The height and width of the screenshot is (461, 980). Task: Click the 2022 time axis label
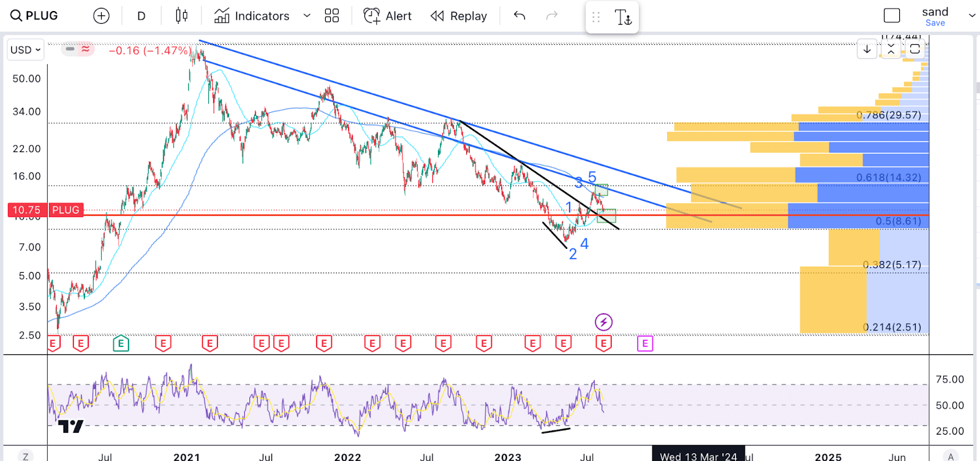point(347,457)
